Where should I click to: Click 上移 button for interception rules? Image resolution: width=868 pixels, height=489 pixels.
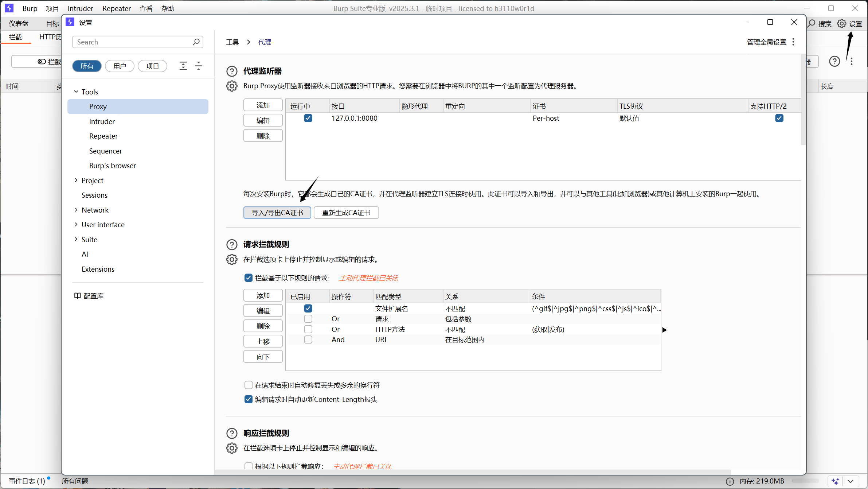tap(263, 341)
